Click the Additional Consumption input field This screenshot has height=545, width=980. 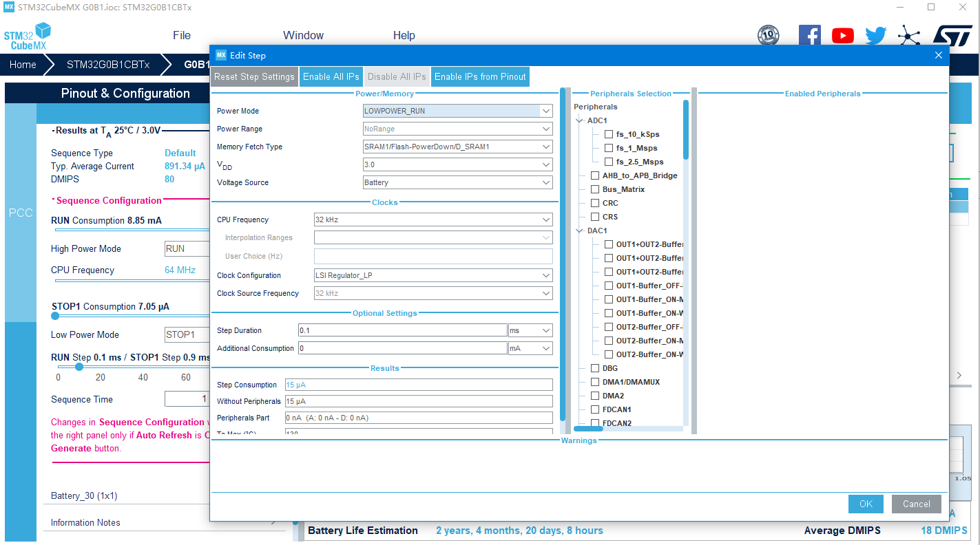[403, 348]
